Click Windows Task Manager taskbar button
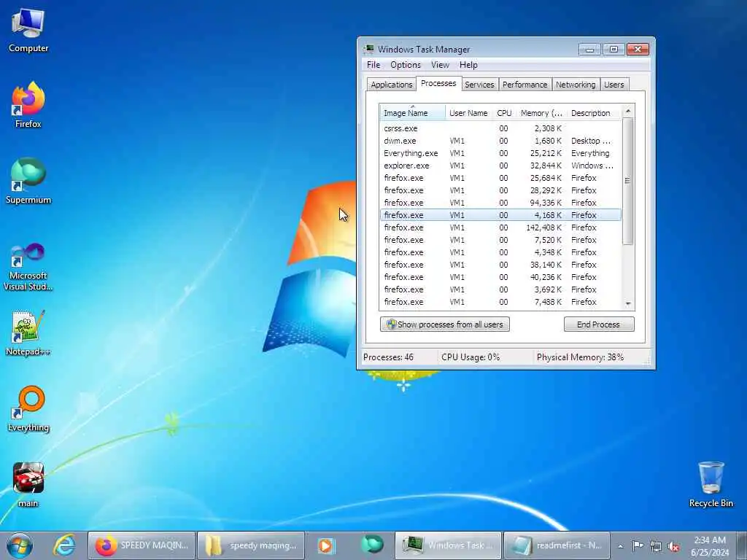The height and width of the screenshot is (560, 747). (448, 545)
